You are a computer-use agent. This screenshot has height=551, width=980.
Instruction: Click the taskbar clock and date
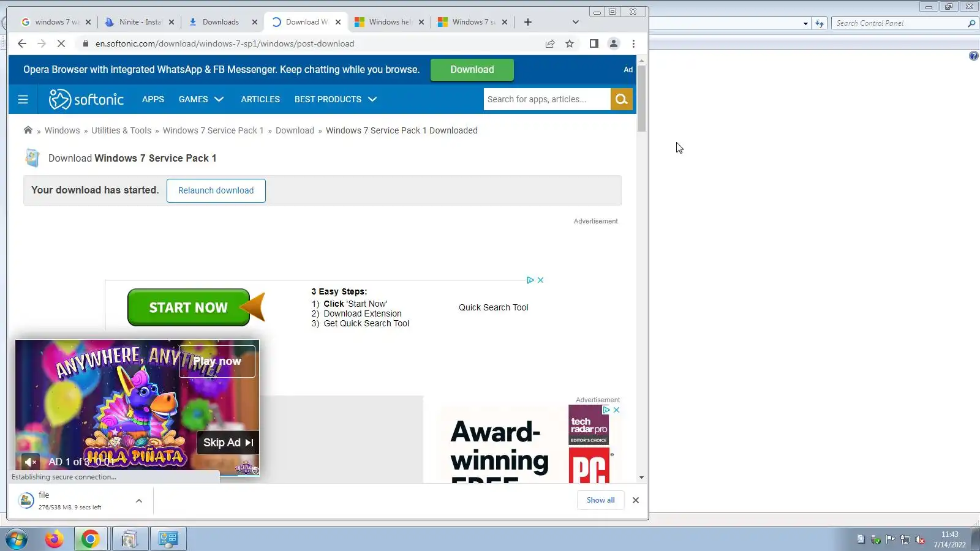pos(949,539)
